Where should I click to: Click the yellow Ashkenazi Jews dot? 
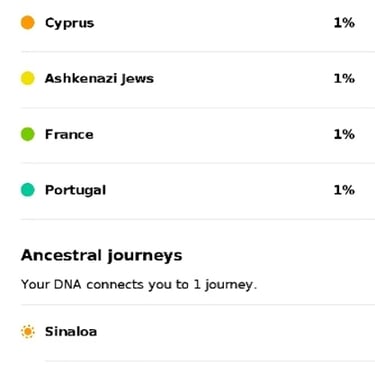point(28,78)
